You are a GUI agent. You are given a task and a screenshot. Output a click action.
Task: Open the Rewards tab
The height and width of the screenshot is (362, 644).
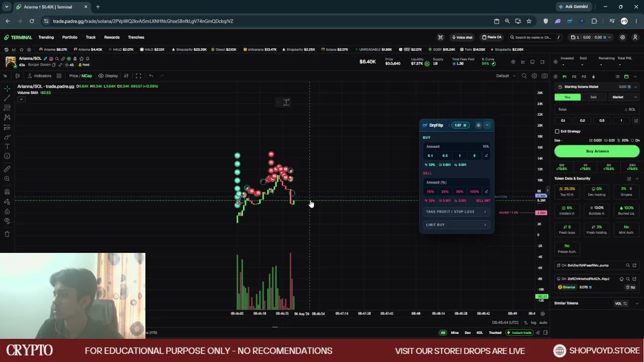pyautogui.click(x=112, y=37)
